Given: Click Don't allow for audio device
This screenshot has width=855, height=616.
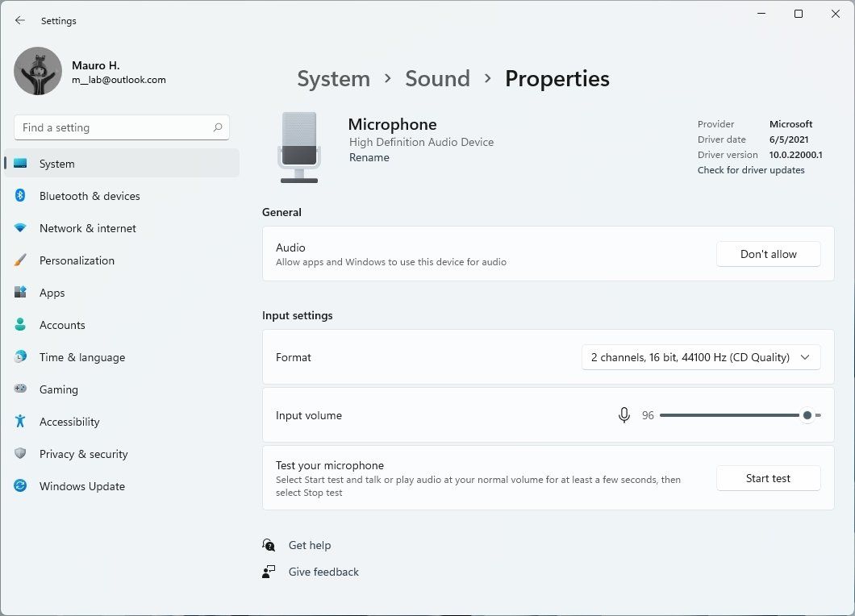Looking at the screenshot, I should 768,254.
